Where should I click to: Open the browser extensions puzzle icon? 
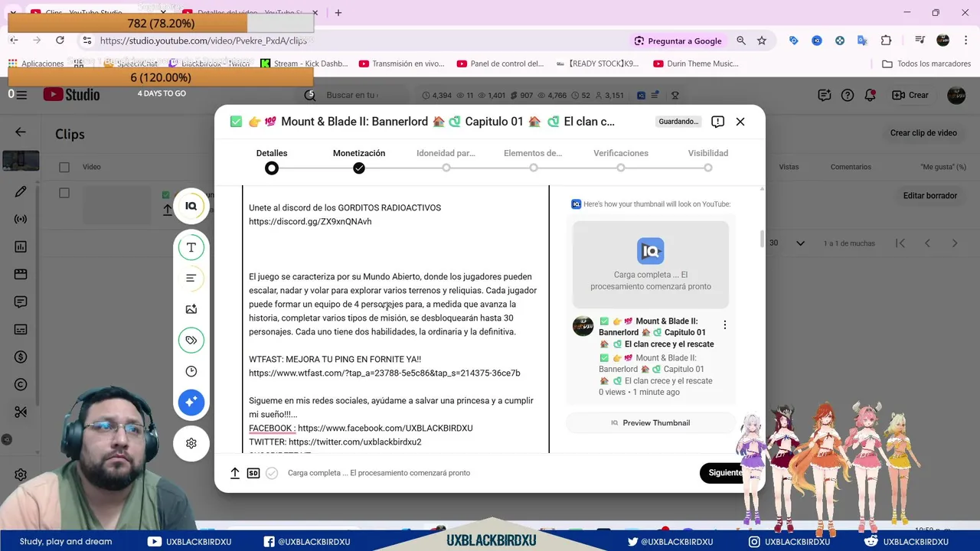click(886, 41)
